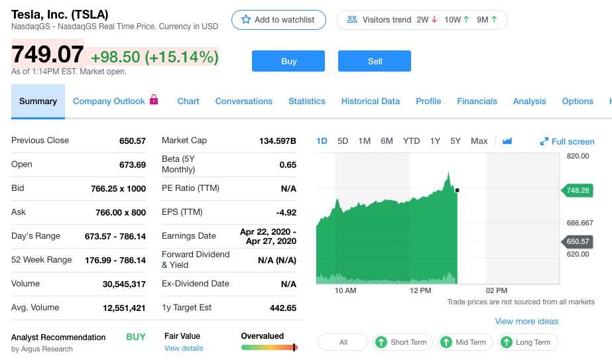Open the Analysis tab
Viewport: 612px width, 364px height.
click(x=529, y=101)
